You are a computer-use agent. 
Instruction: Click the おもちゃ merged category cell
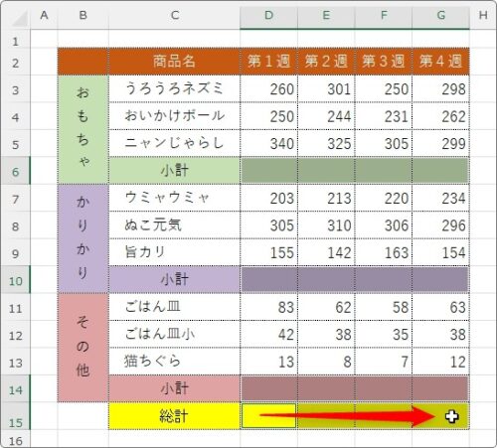tap(83, 129)
